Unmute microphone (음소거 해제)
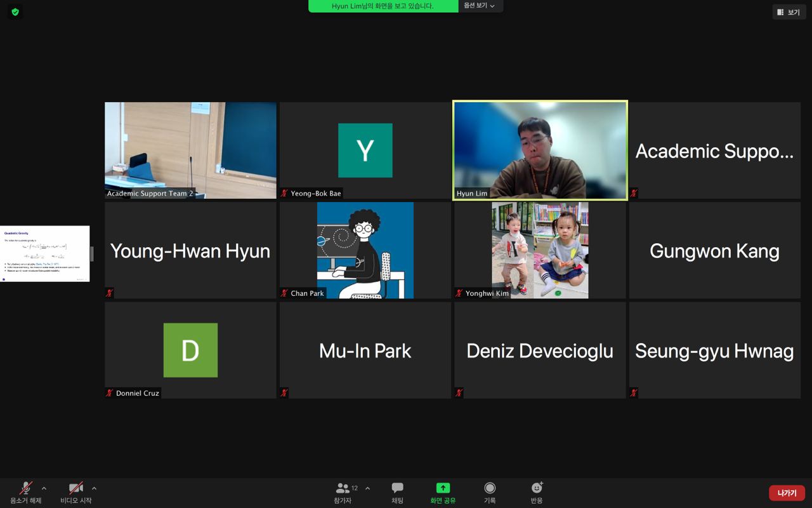 [x=26, y=488]
